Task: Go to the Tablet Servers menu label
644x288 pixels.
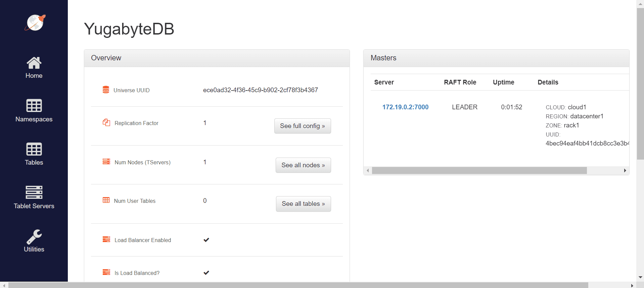Action: [x=34, y=206]
